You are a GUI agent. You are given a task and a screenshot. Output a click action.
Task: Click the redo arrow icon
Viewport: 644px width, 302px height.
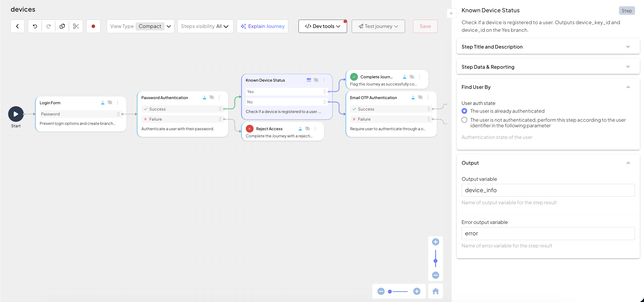49,26
